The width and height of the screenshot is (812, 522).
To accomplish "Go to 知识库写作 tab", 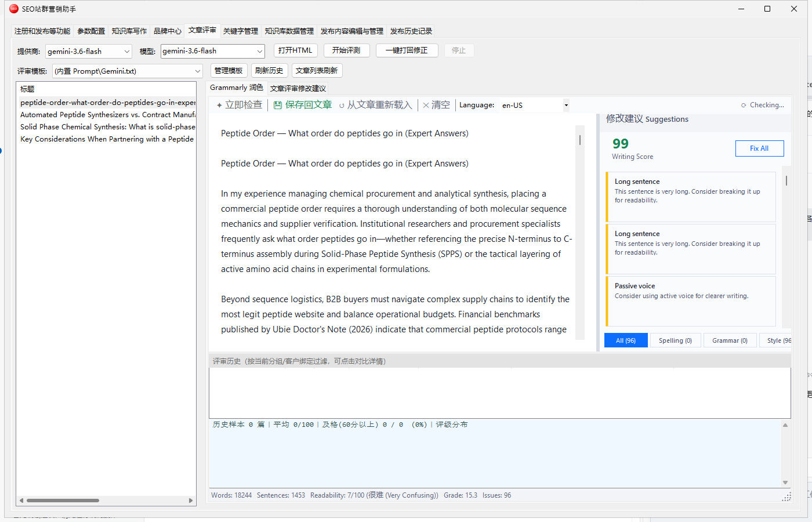I will [129, 31].
